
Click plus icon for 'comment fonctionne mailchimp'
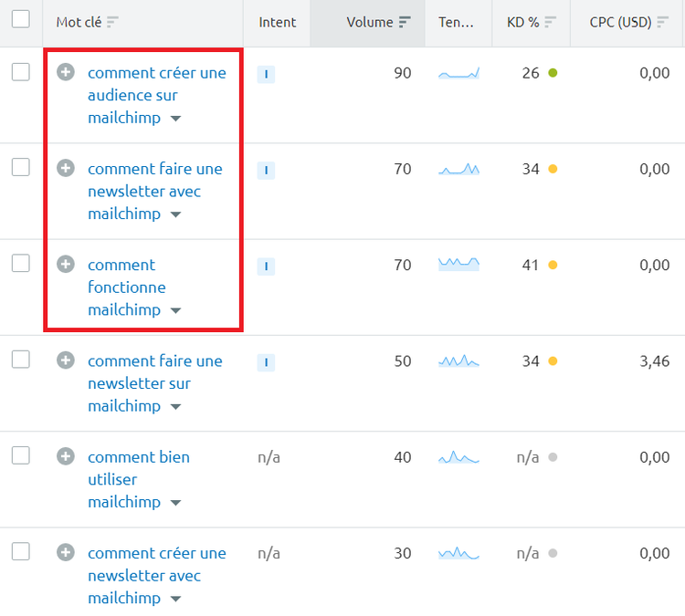point(66,264)
